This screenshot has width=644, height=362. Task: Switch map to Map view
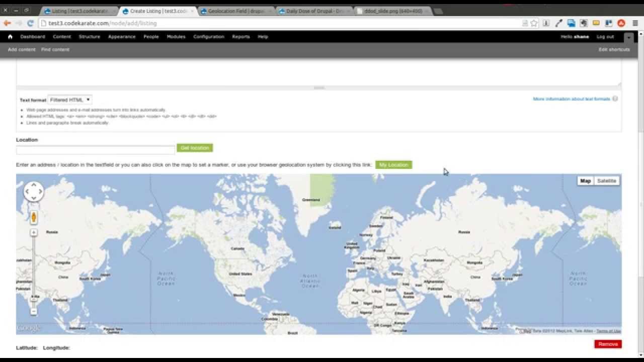[586, 181]
